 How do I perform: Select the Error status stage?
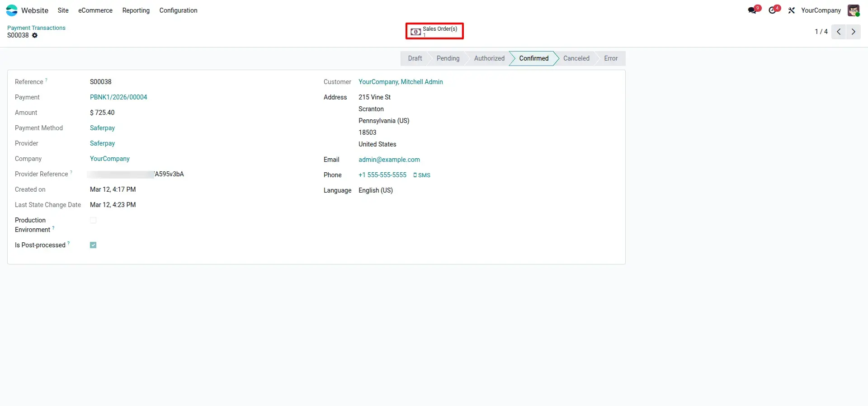point(611,58)
